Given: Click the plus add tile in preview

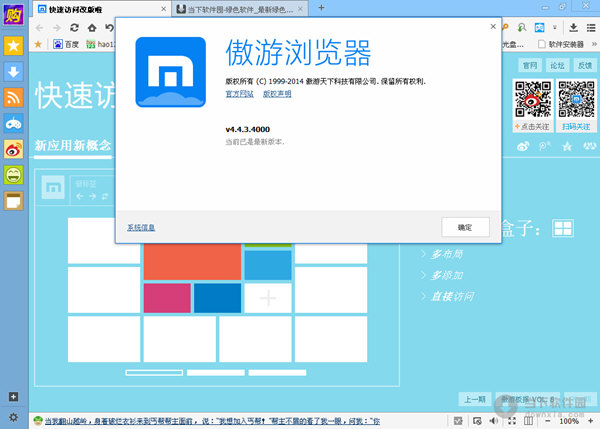Looking at the screenshot, I should click(268, 298).
